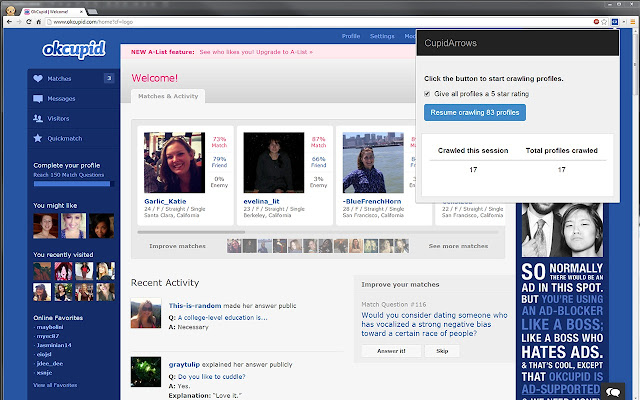Reload the OkCupid page
This screenshot has height=400, width=640.
point(29,22)
